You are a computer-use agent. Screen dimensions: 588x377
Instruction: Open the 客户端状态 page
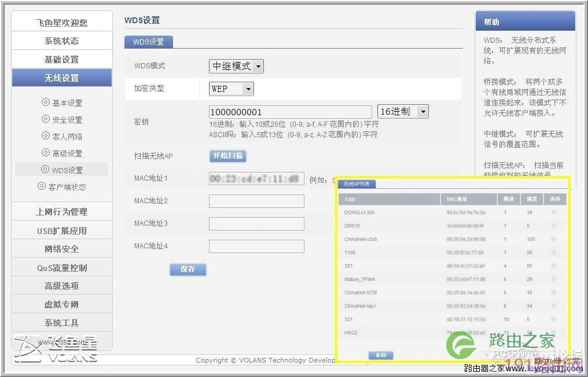click(x=67, y=187)
